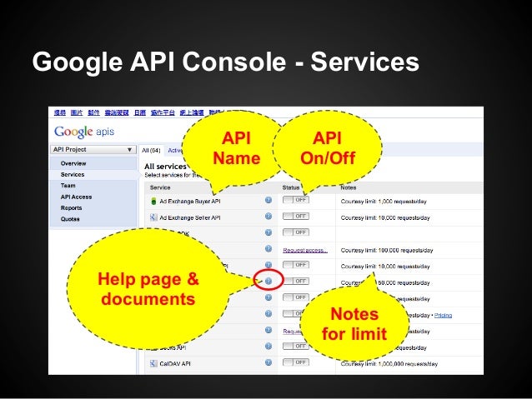Toggle OFF switch in the 50,000 requests/day row

click(296, 281)
